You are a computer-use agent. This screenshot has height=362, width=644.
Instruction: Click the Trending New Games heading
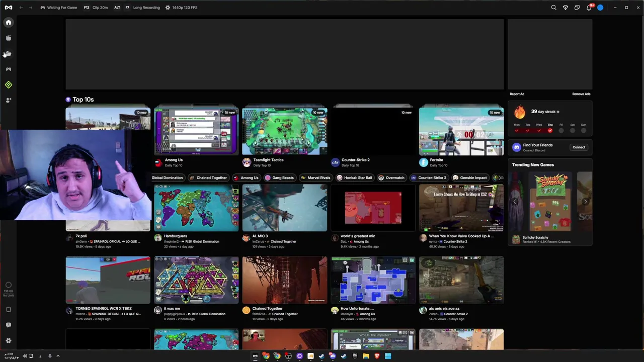coord(533,165)
